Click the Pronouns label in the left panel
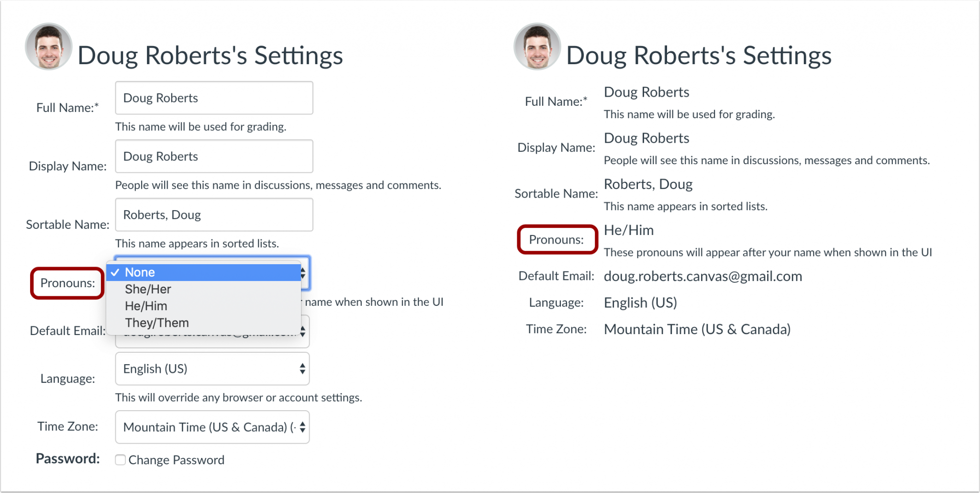Screen dimensions: 980x493 (x=67, y=283)
